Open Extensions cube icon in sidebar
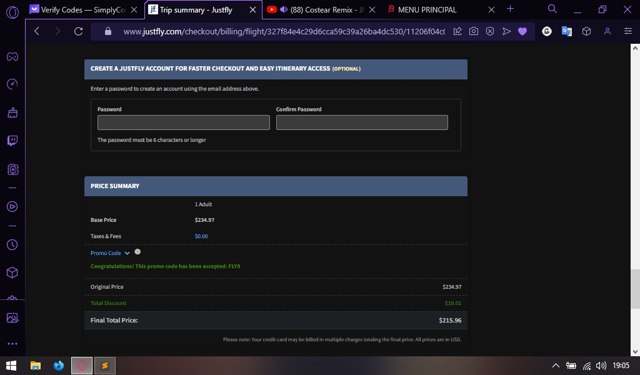This screenshot has height=375, width=640. pyautogui.click(x=12, y=273)
